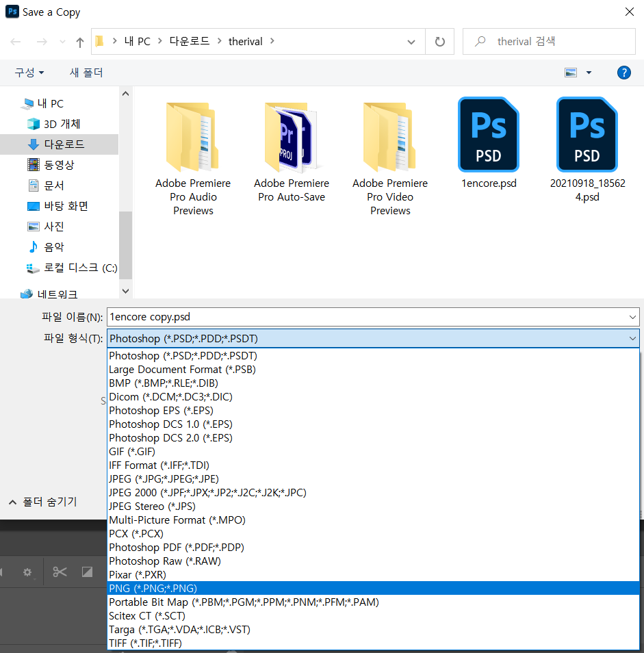
Task: Select Adobe Premiere Pro Auto-Save folder
Action: click(292, 153)
